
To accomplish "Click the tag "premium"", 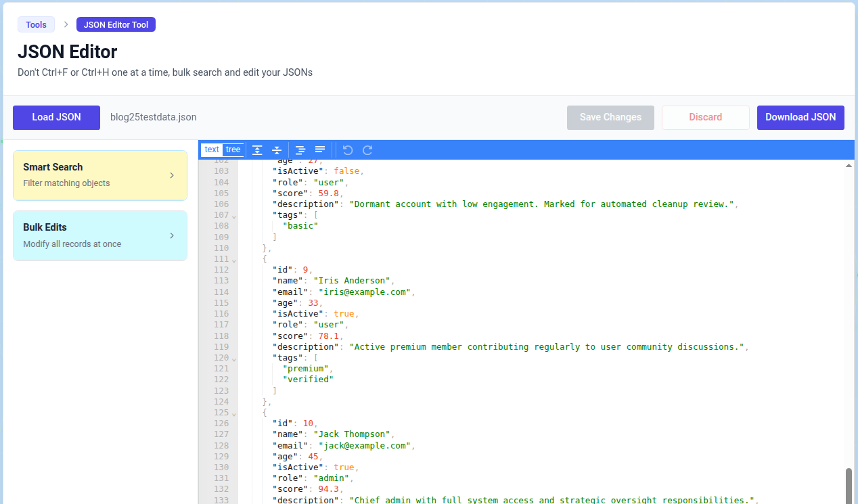I will click(x=306, y=369).
